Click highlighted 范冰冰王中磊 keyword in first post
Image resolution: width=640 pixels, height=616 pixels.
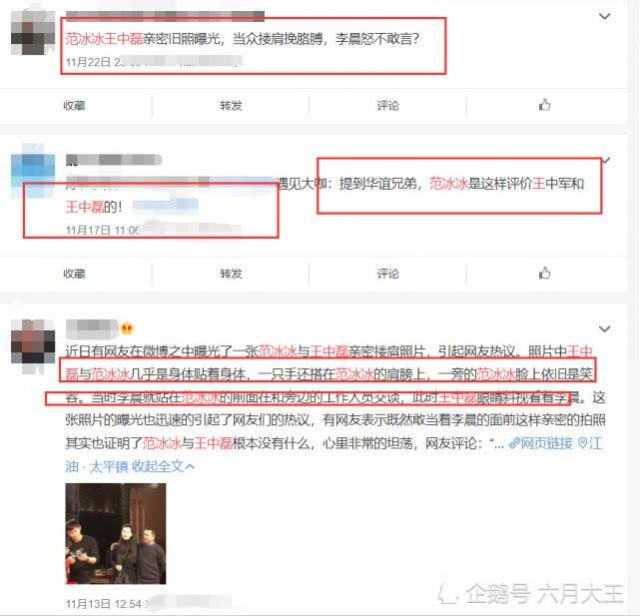[x=104, y=39]
